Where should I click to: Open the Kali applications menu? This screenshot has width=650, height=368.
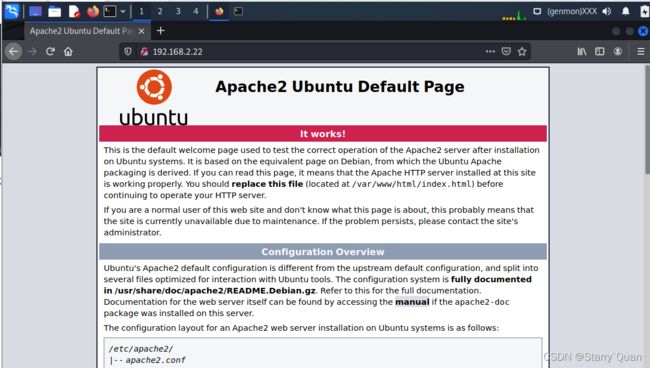[x=11, y=11]
